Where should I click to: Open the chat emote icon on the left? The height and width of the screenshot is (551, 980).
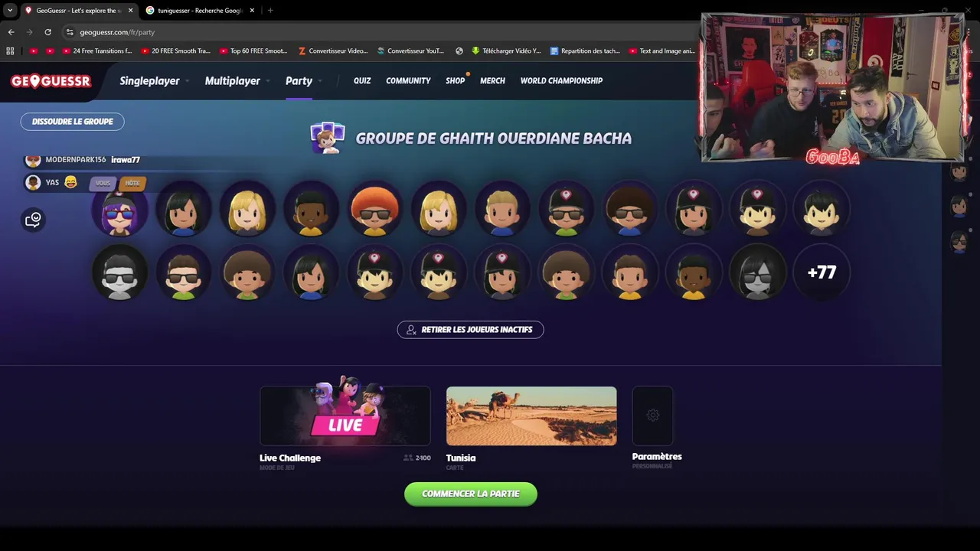[x=33, y=220]
